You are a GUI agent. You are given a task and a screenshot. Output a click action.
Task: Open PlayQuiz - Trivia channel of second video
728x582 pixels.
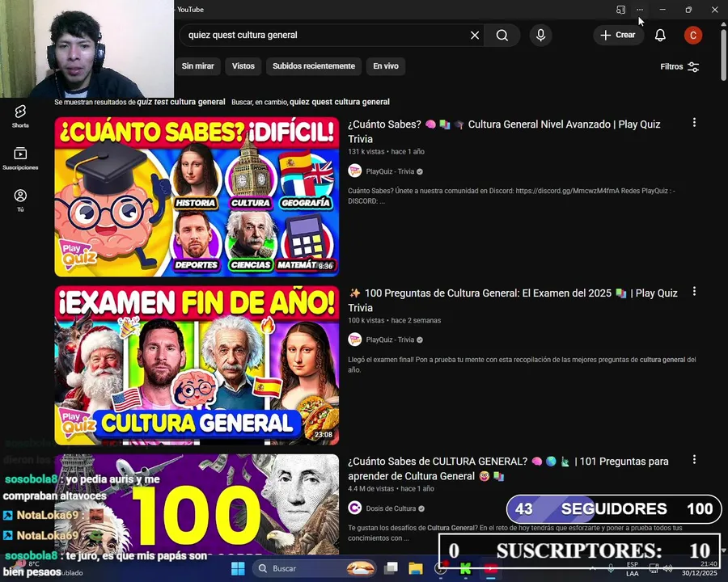coord(390,339)
